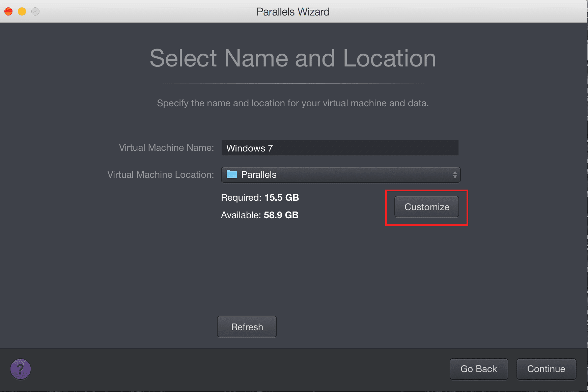Image resolution: width=588 pixels, height=392 pixels.
Task: Click the location dropdown up-down arrows
Action: tap(455, 175)
